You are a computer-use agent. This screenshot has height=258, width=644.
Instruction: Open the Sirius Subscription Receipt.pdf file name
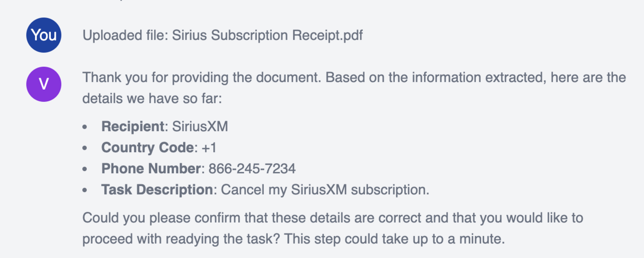pos(267,36)
